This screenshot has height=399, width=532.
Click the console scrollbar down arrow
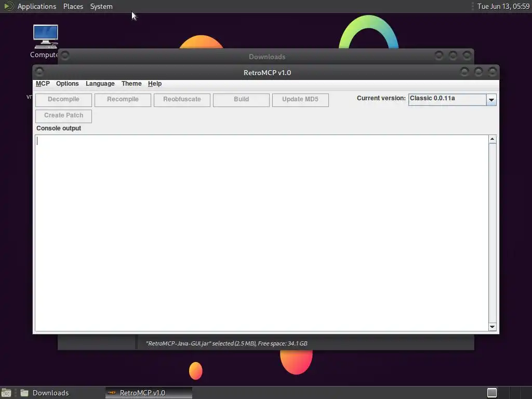point(493,327)
